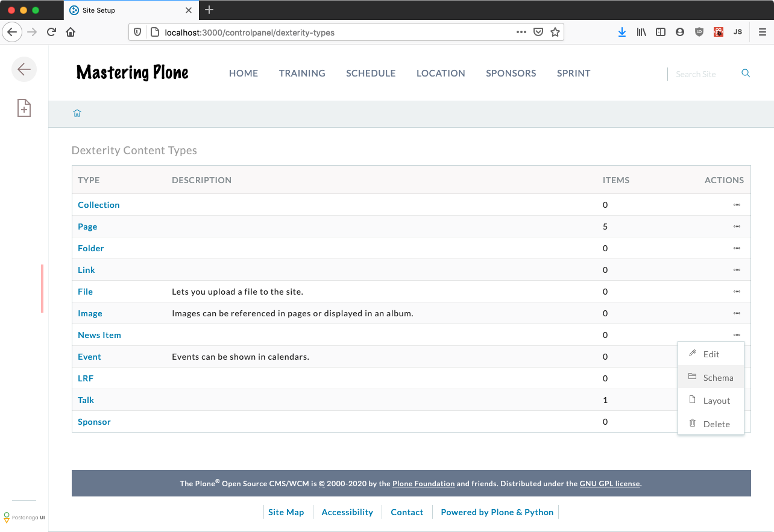The height and width of the screenshot is (532, 774).
Task: Go to SCHEDULE in the site navigation
Action: [x=371, y=74]
